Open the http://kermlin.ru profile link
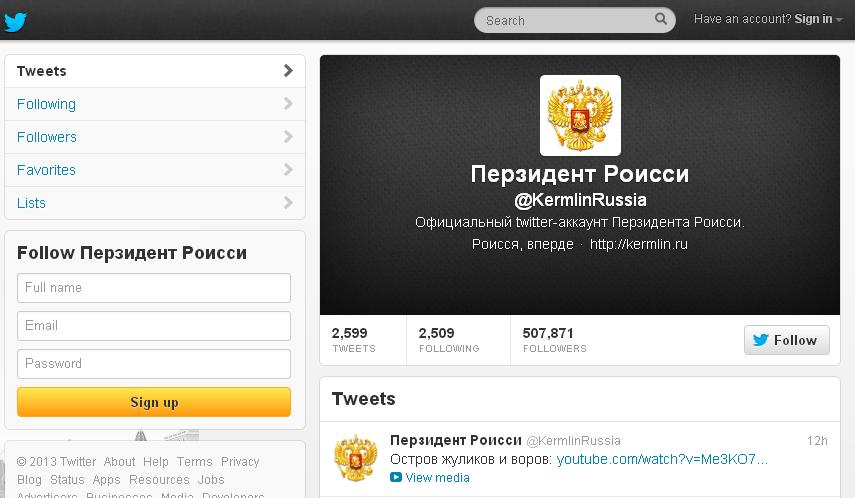855x498 pixels. tap(639, 244)
